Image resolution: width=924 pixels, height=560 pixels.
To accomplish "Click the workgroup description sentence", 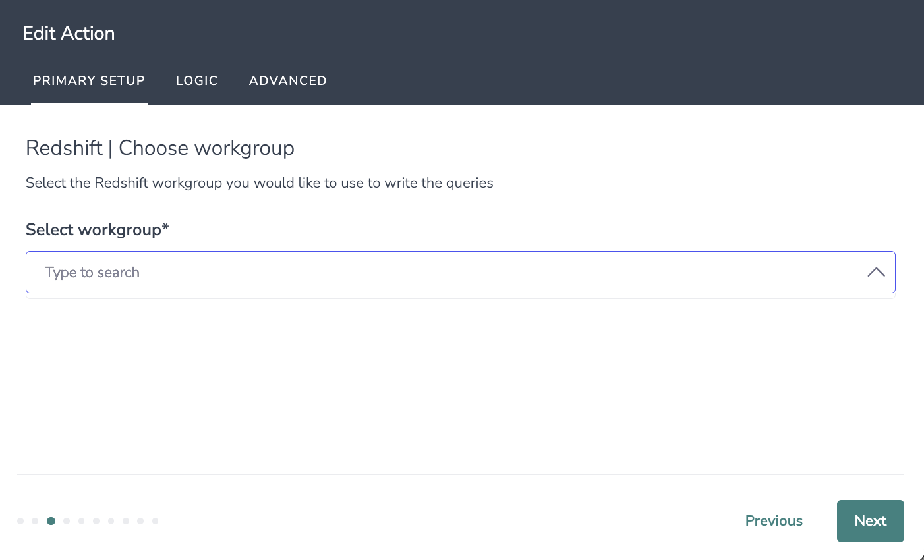I will (x=260, y=183).
